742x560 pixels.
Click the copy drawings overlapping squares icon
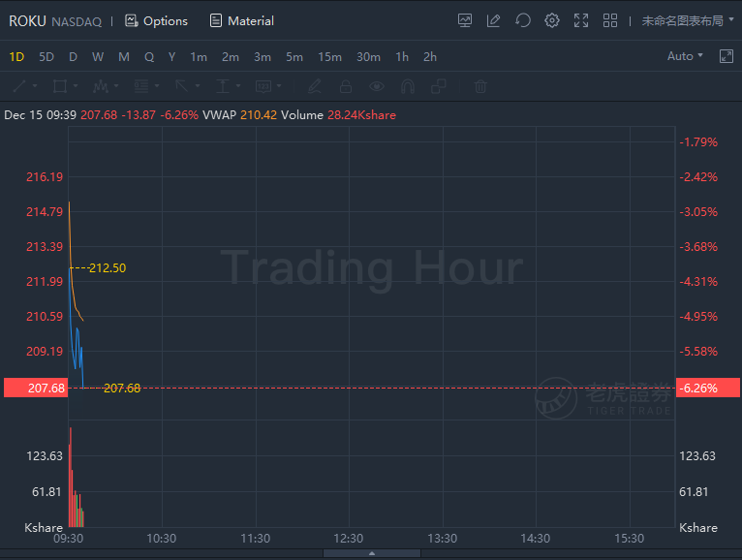(439, 86)
